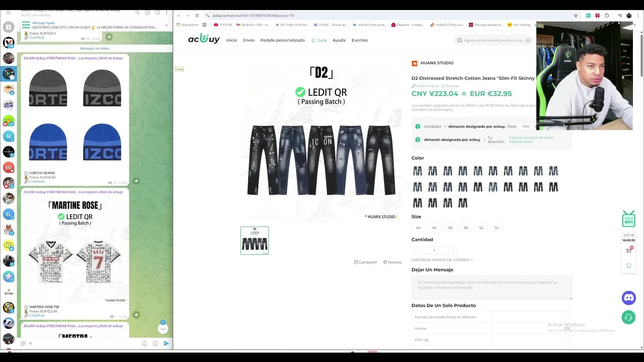Viewport: 644px width, 362px height.
Task: Bookmark this page with star icon
Action: pyautogui.click(x=576, y=16)
